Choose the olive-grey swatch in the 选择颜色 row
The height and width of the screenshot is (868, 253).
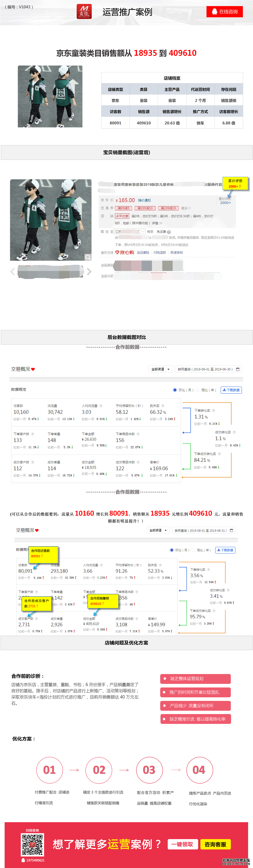pos(167,266)
